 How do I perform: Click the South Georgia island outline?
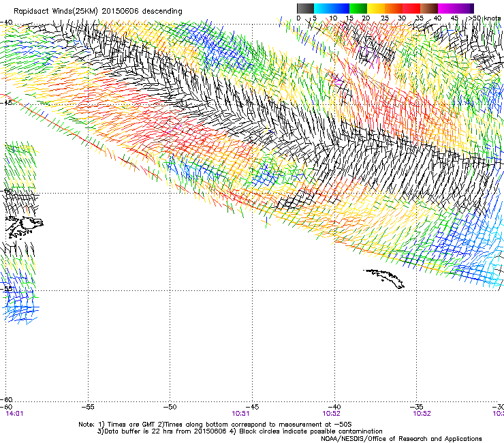(x=384, y=279)
